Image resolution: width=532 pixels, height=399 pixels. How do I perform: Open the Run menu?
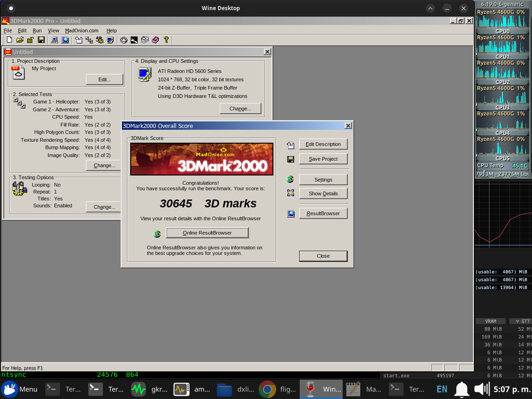(37, 30)
